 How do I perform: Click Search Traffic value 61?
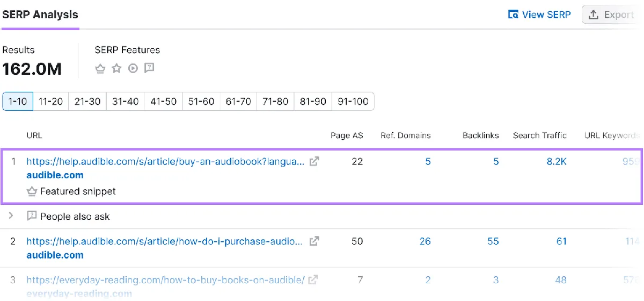(561, 241)
